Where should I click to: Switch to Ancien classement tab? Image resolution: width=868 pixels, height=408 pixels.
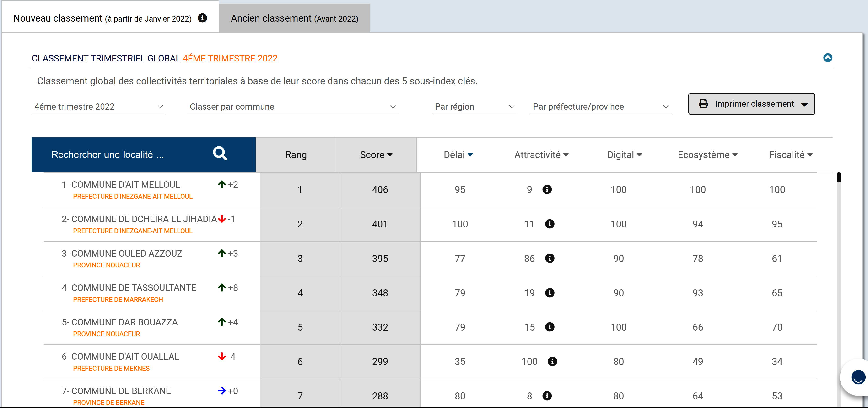coord(294,18)
